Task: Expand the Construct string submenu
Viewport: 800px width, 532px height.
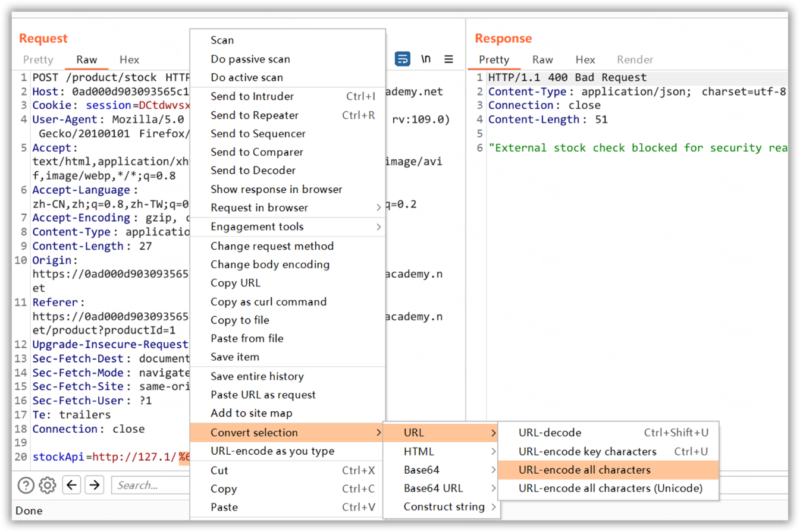Action: pyautogui.click(x=444, y=507)
